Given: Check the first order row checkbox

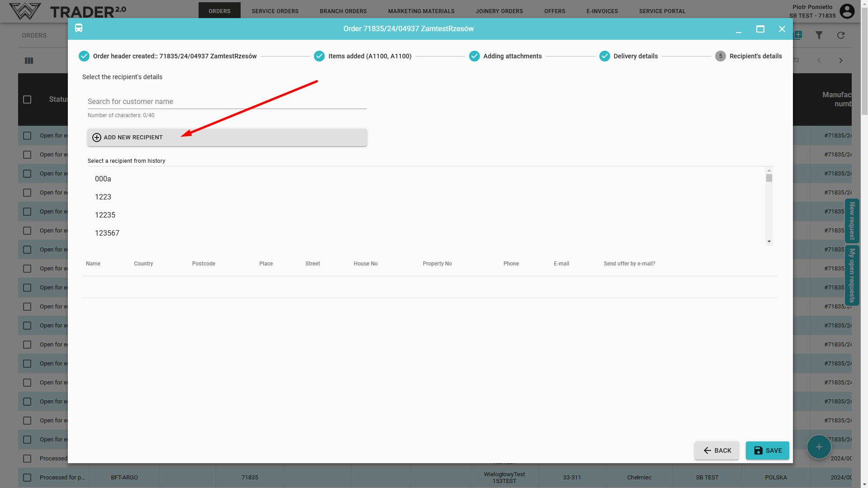Looking at the screenshot, I should (27, 136).
